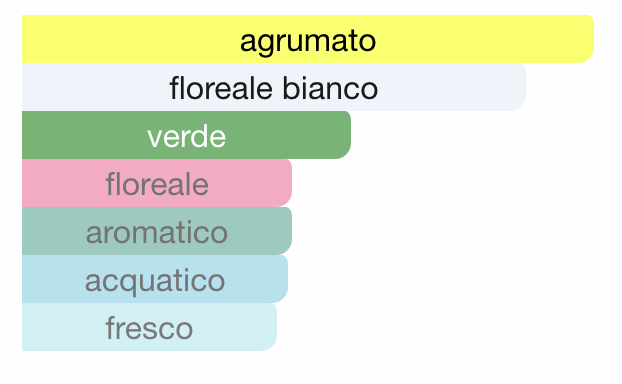The height and width of the screenshot is (384, 622).
Task: Click the pale fresco bar
Action: [150, 327]
